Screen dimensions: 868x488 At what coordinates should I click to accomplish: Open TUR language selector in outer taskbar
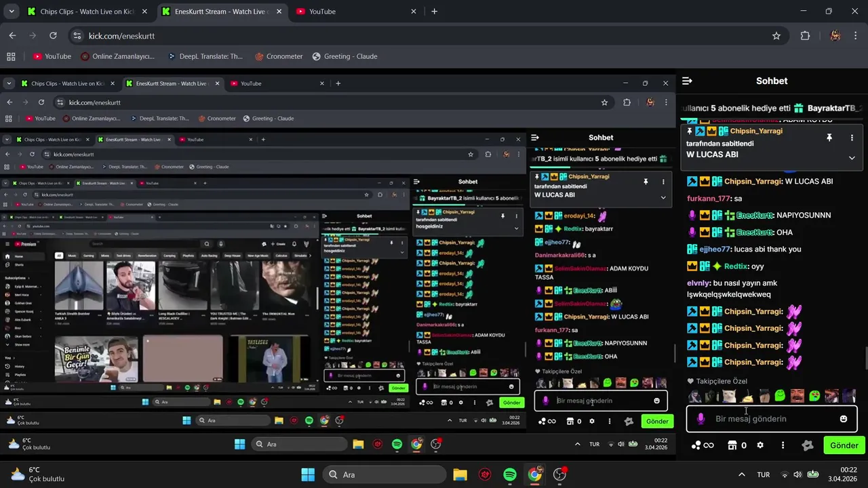764,474
